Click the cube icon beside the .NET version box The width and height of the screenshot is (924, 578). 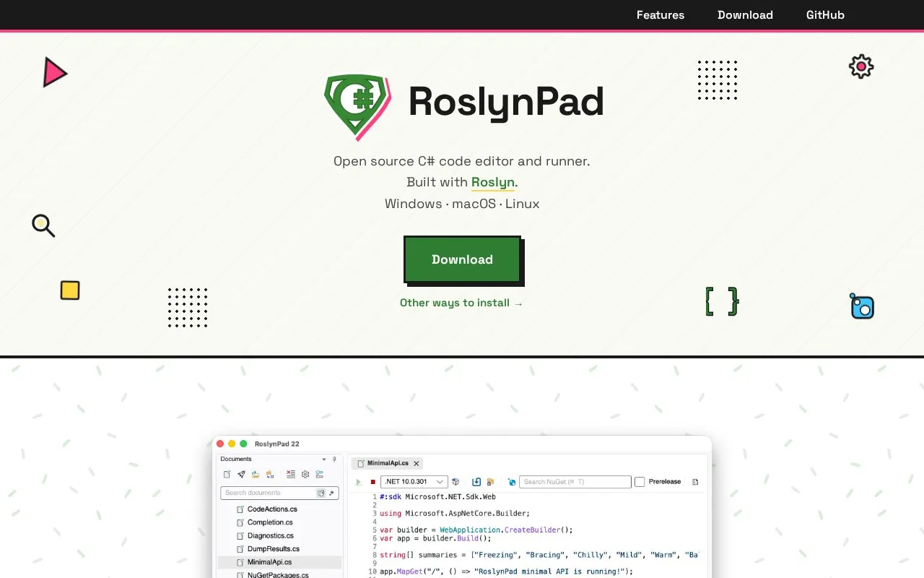456,482
